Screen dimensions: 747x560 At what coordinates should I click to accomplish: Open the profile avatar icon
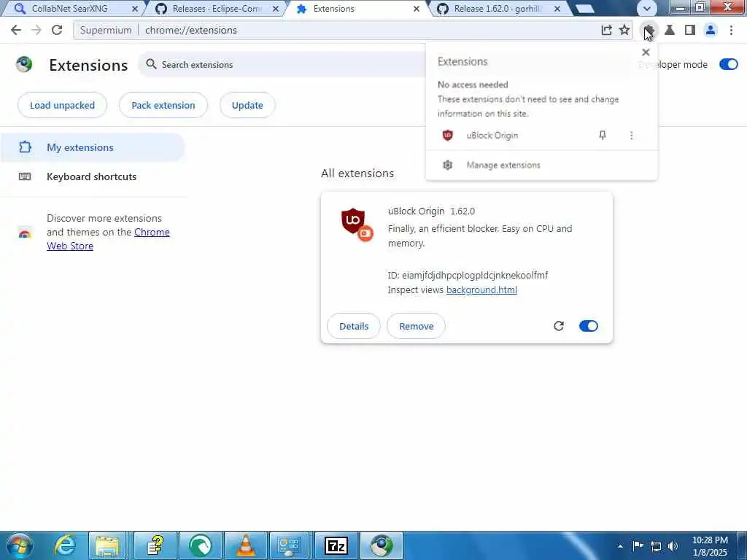coord(711,30)
